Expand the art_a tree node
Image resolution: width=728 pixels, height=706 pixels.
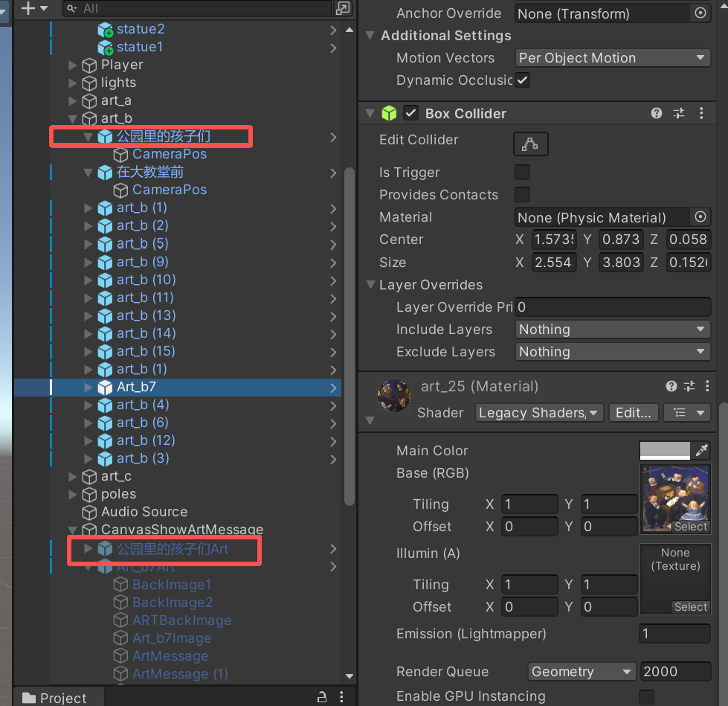[72, 100]
